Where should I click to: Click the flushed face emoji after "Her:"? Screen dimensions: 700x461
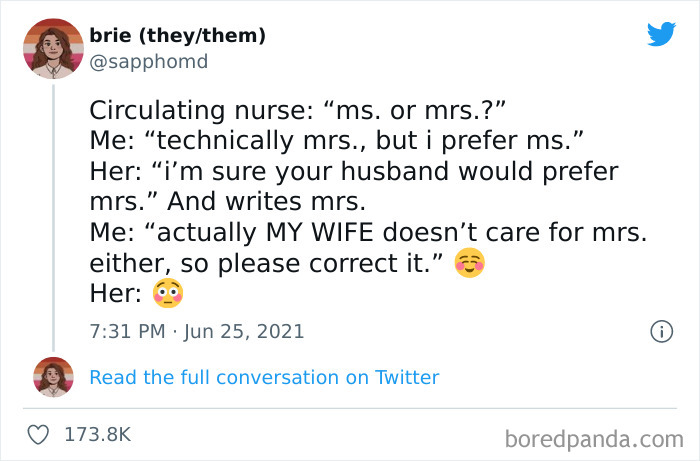166,295
